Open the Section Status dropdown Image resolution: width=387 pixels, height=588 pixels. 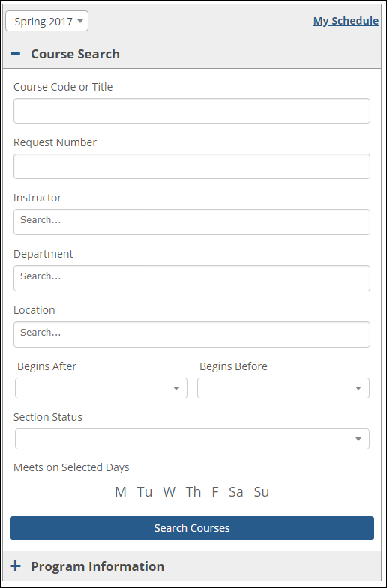tap(192, 439)
